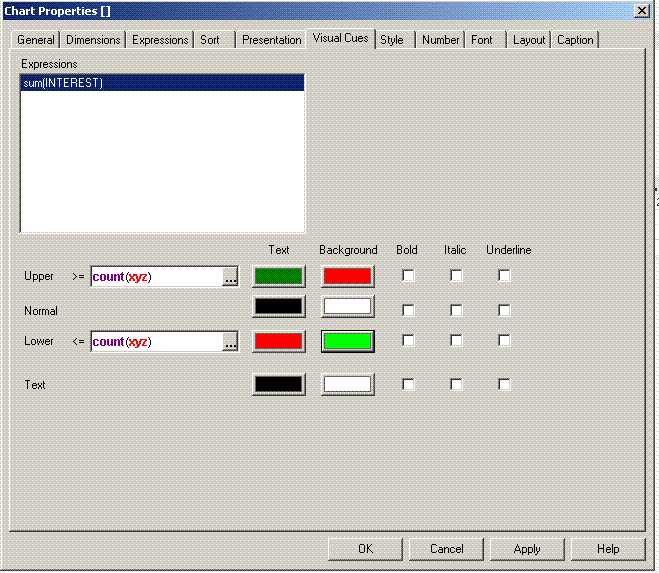Enable Underline for the Upper row
Image resolution: width=659 pixels, height=573 pixels.
coord(504,276)
